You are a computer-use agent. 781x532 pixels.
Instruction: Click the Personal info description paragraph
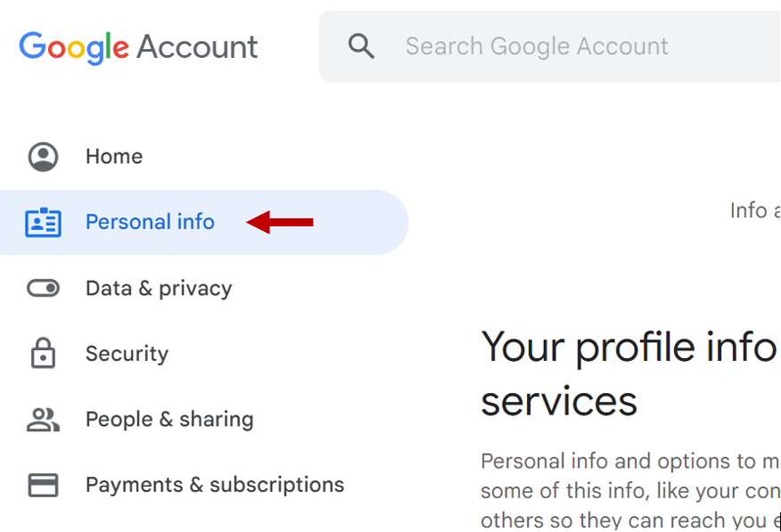pos(629,490)
